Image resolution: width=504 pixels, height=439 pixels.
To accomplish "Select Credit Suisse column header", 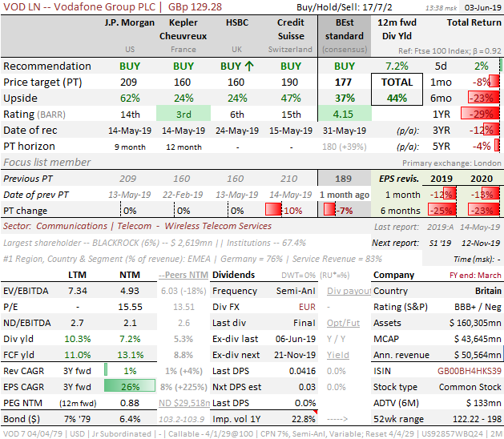I will [291, 30].
